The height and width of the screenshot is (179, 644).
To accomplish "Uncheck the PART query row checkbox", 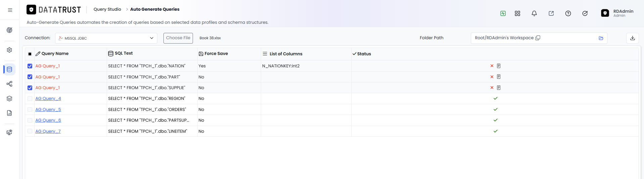I will (30, 77).
